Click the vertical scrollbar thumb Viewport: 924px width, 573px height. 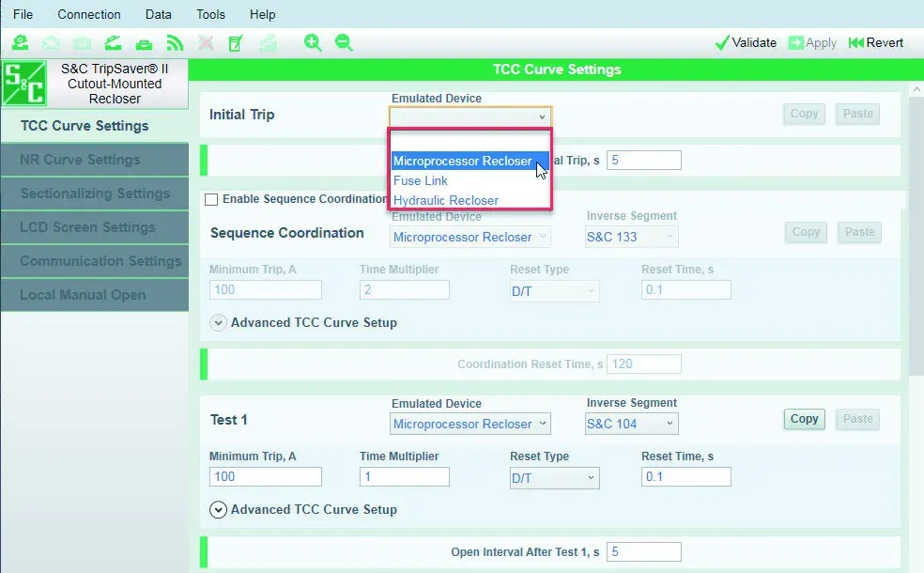916,236
